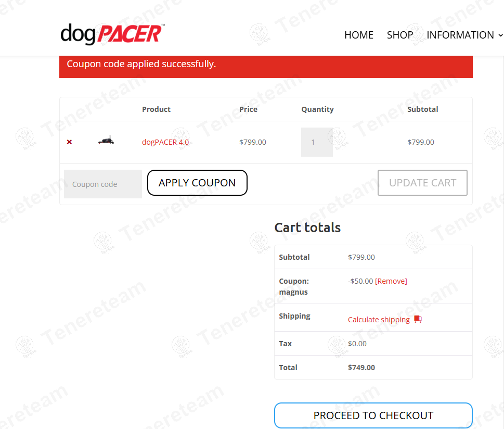Click the Shipping row label
Viewport: 504px width, 429px height.
click(294, 316)
